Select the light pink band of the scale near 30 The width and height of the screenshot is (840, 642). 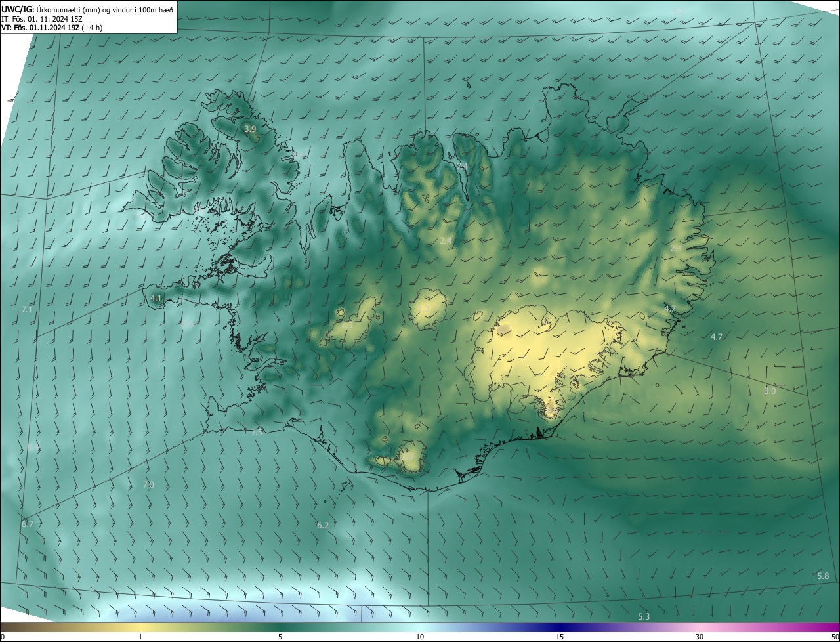pos(700,627)
